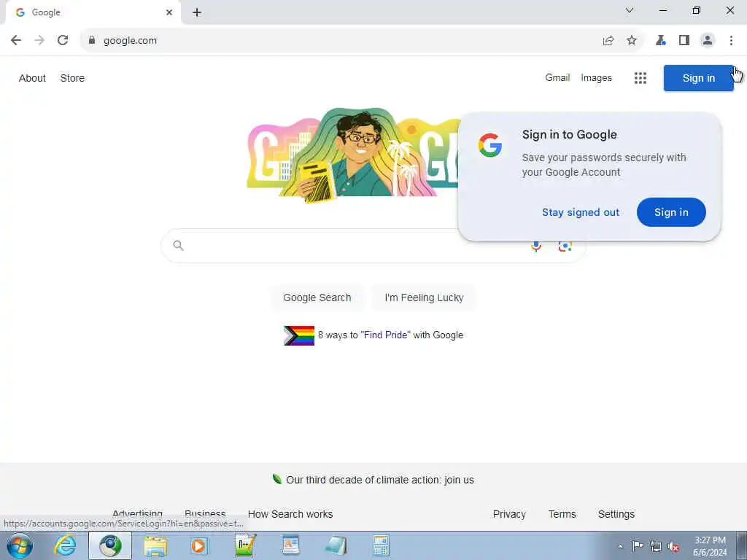This screenshot has height=560, width=747.
Task: Open File Explorer folder in taskbar
Action: 155,545
